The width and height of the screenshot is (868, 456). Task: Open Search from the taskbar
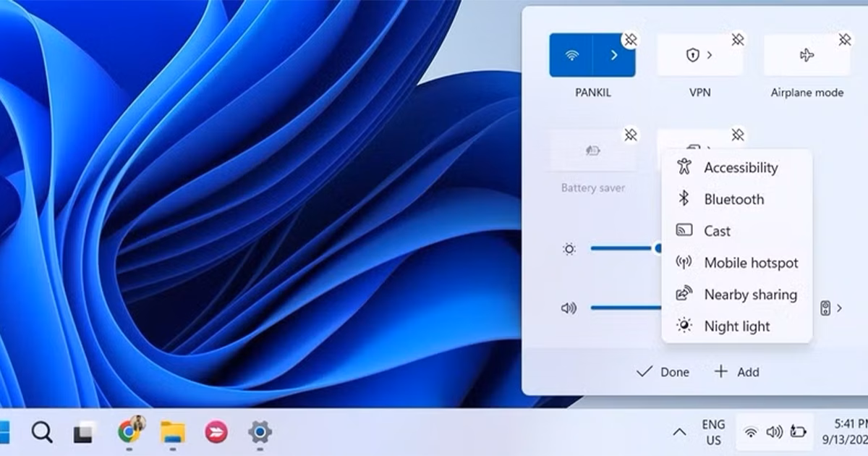(42, 433)
